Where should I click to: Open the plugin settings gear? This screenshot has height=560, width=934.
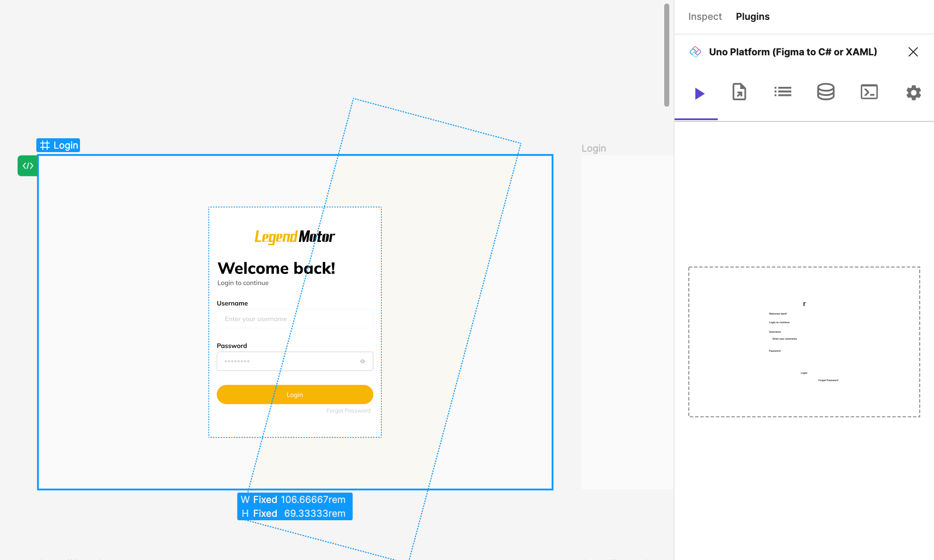pos(913,92)
